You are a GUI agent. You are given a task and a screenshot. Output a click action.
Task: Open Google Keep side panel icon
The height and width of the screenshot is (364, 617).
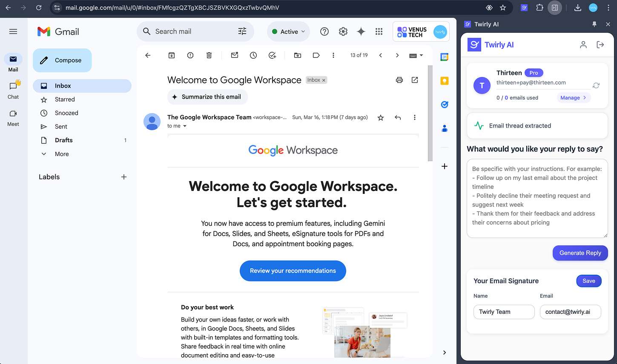pos(445,81)
